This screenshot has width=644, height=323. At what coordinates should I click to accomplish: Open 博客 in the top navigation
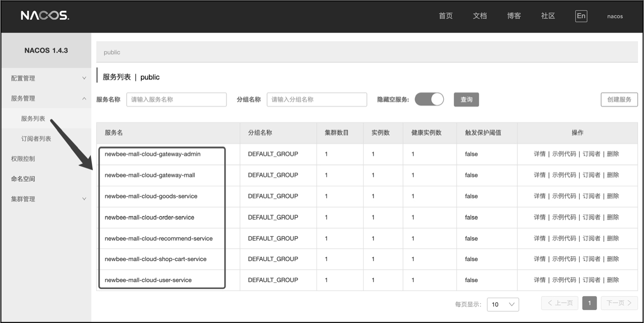(514, 16)
